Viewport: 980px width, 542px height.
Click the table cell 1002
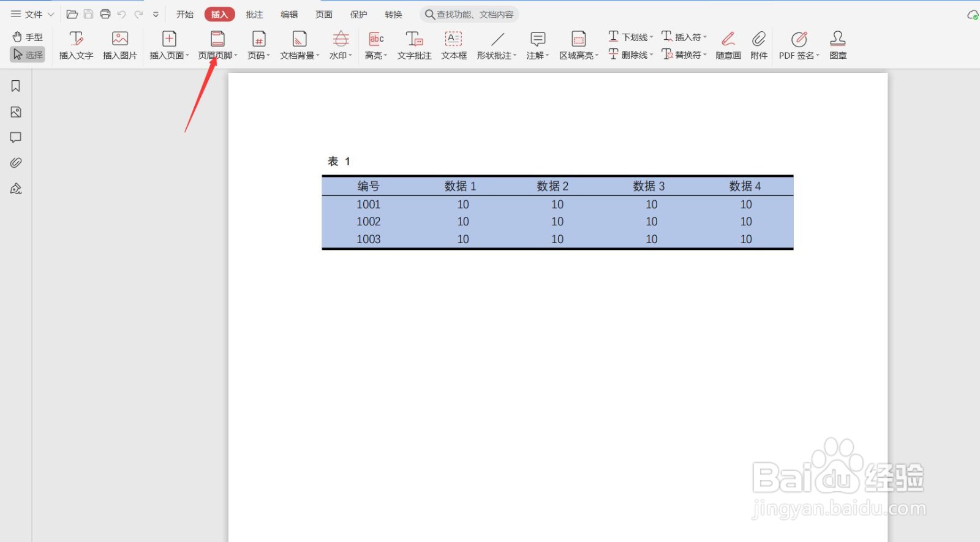pos(369,222)
